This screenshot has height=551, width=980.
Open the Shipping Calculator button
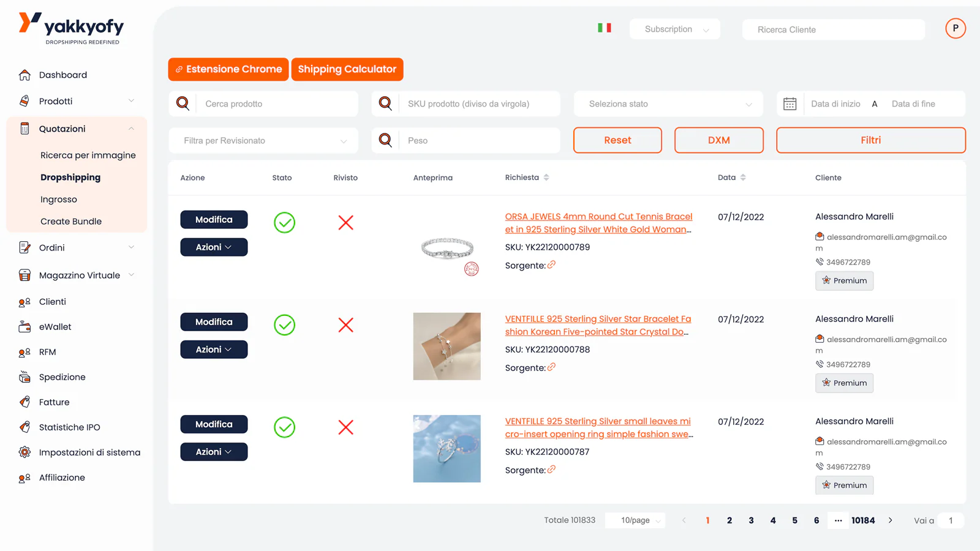(x=347, y=69)
